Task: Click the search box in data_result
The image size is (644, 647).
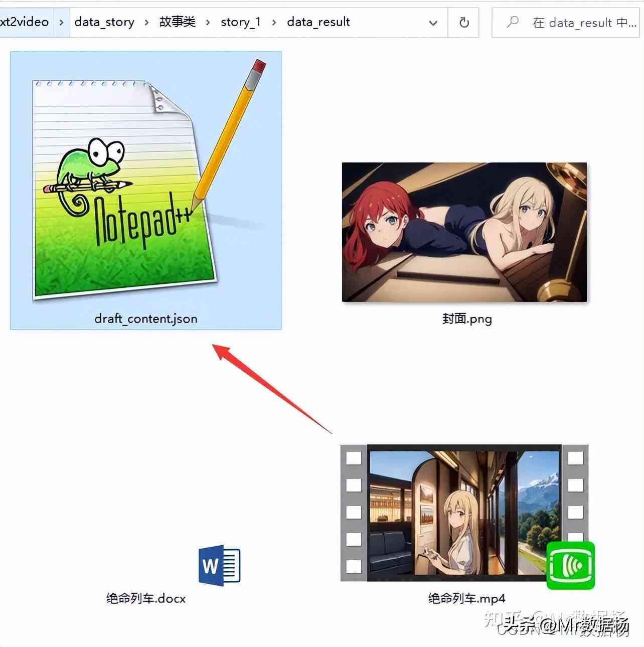Action: (x=566, y=23)
